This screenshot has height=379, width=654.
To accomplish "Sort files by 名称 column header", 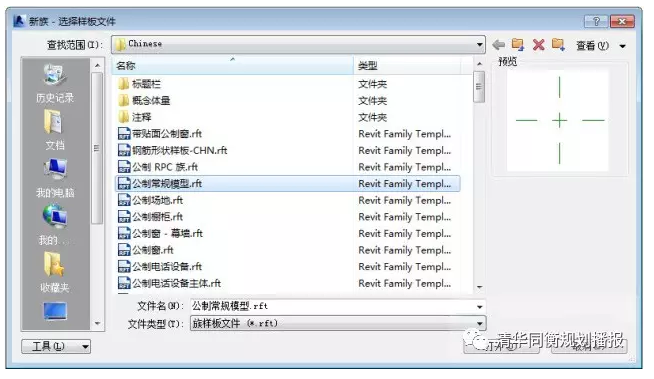I will [x=233, y=65].
